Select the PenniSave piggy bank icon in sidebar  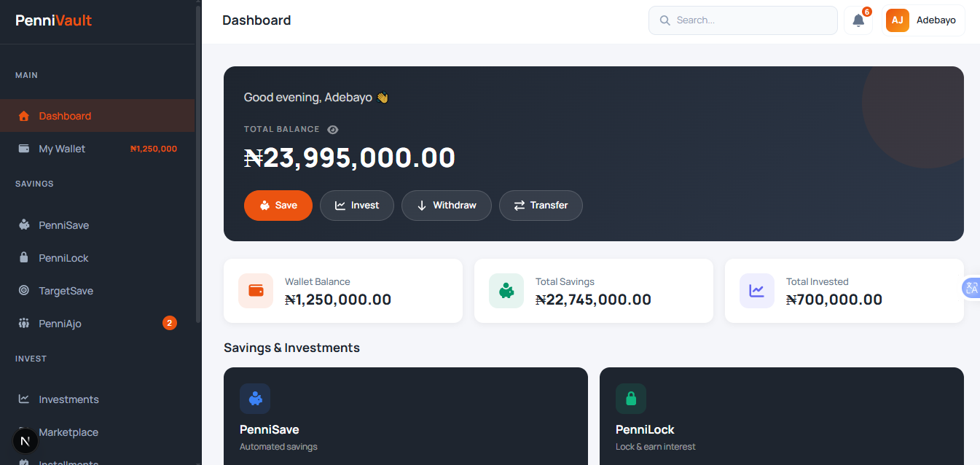(x=23, y=224)
